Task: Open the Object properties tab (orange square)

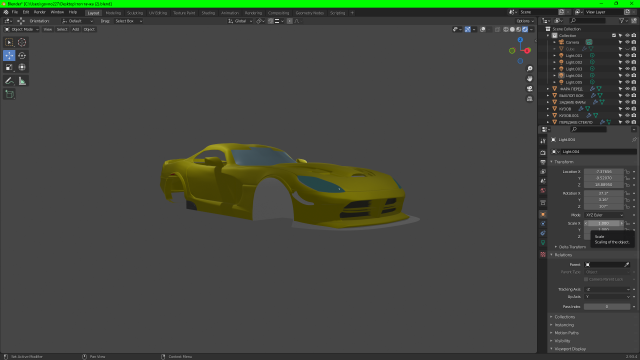Action: click(x=543, y=214)
